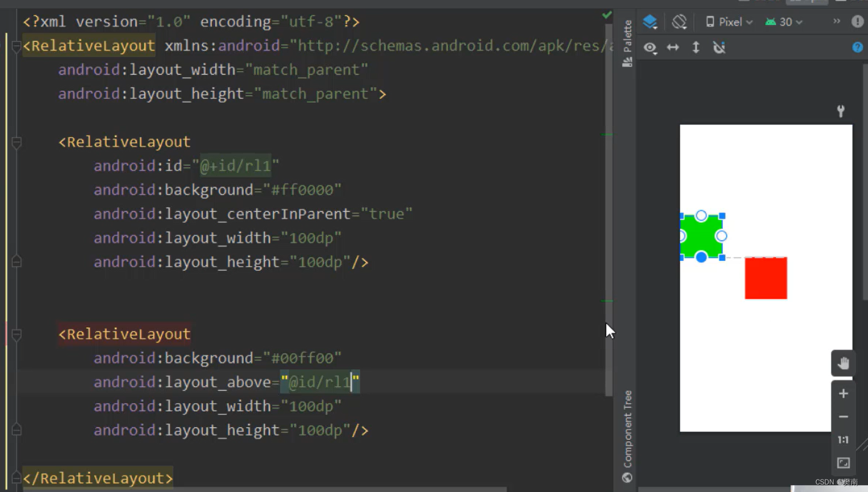This screenshot has width=868, height=492.
Task: Enable the pan hand tool
Action: [x=843, y=363]
